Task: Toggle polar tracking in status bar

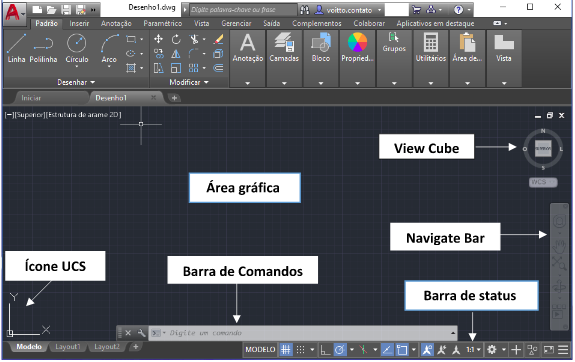Action: click(x=340, y=350)
